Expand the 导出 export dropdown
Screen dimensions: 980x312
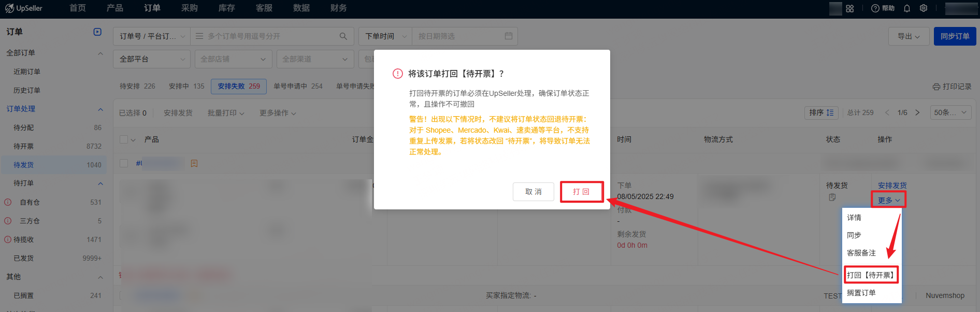click(909, 36)
